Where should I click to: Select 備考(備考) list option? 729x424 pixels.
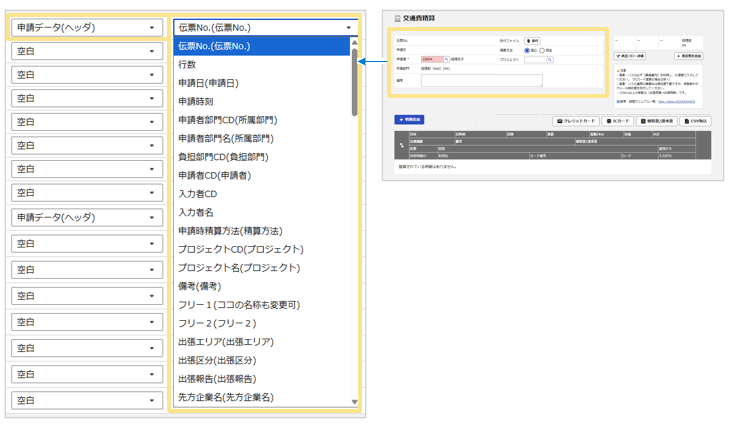pyautogui.click(x=262, y=286)
